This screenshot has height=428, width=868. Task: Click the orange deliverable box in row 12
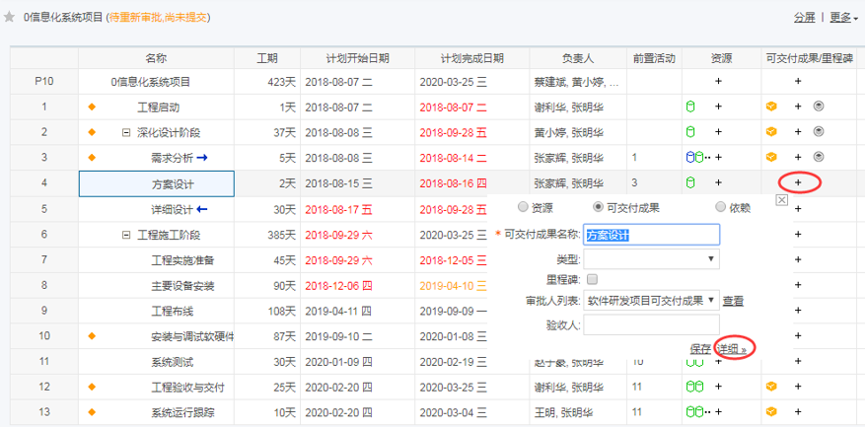coord(771,387)
